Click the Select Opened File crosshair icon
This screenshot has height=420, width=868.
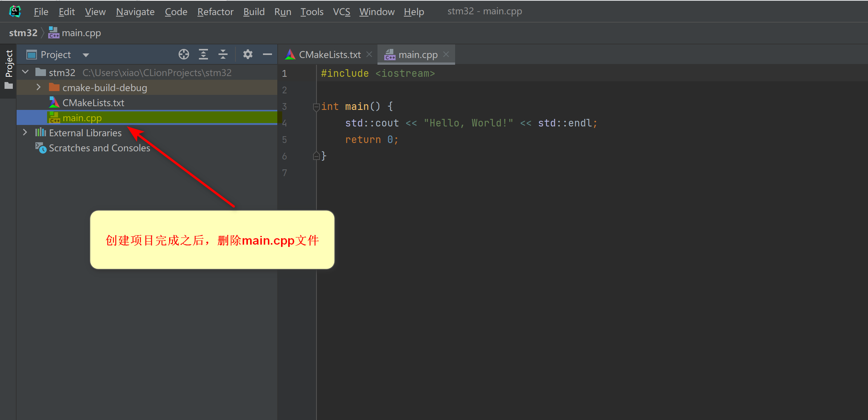click(x=184, y=55)
